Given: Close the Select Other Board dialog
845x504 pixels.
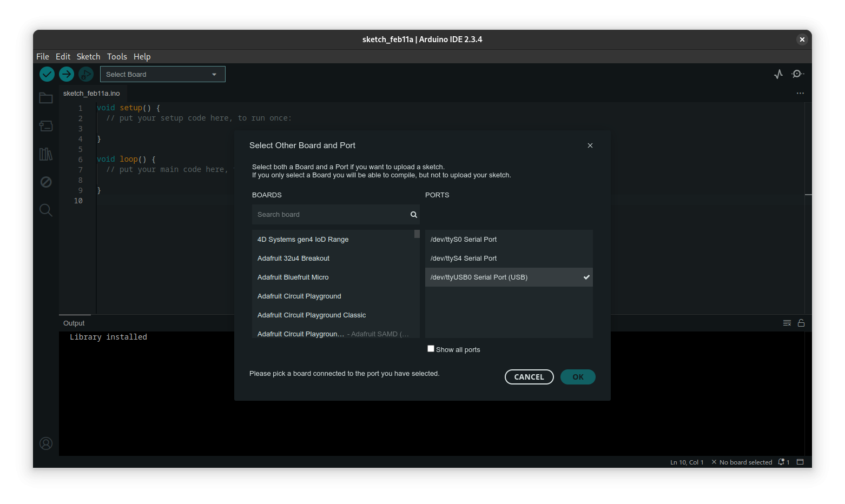Looking at the screenshot, I should click(590, 145).
